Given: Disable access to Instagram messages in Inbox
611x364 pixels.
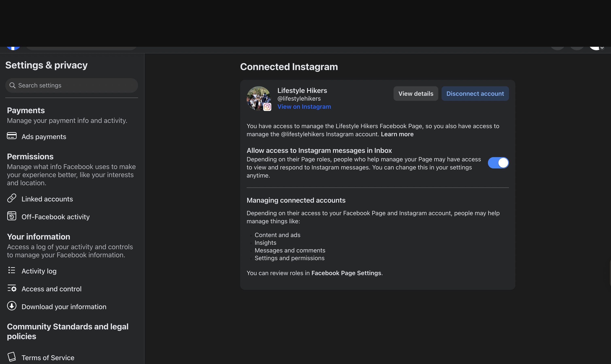Looking at the screenshot, I should click(498, 163).
